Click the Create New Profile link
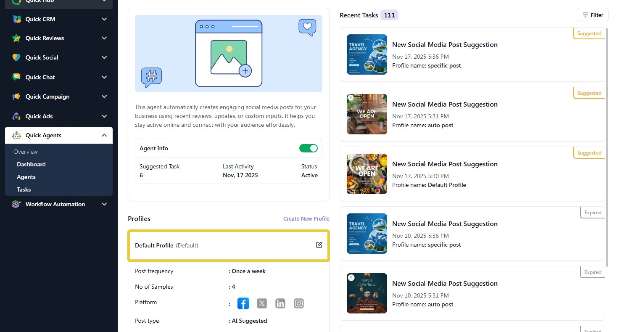644x332 pixels. point(306,219)
